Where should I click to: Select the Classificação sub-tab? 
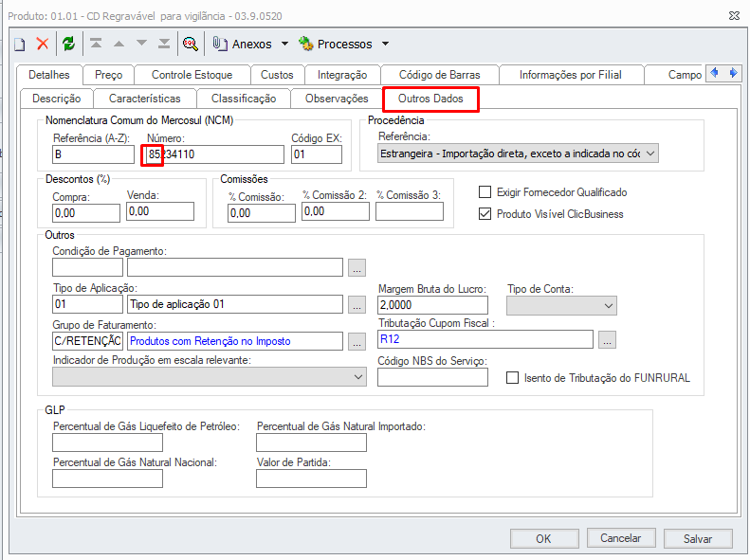coord(244,99)
